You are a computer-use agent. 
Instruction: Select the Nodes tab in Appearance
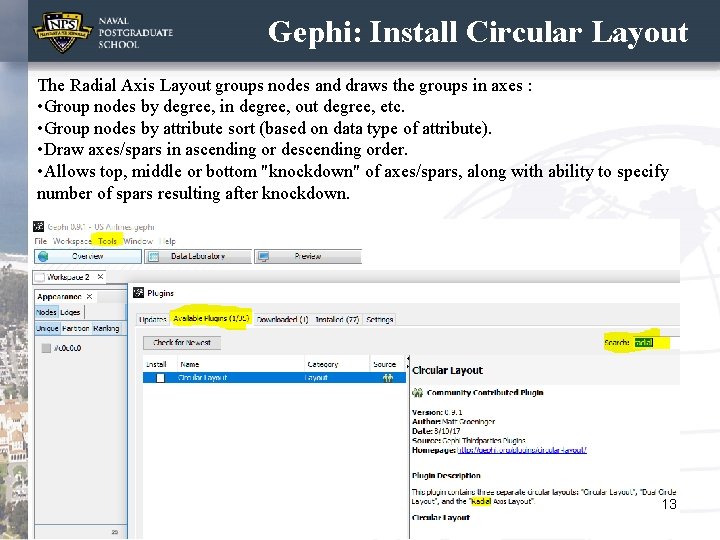tap(46, 312)
